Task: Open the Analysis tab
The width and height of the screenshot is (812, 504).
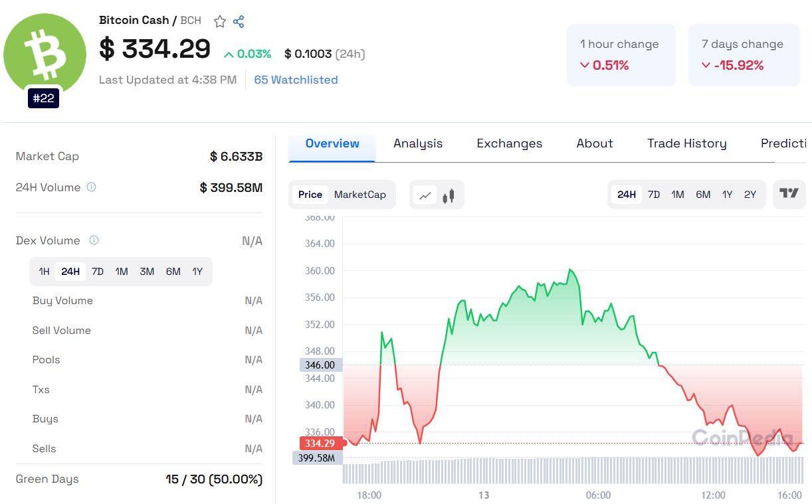Action: coord(418,143)
